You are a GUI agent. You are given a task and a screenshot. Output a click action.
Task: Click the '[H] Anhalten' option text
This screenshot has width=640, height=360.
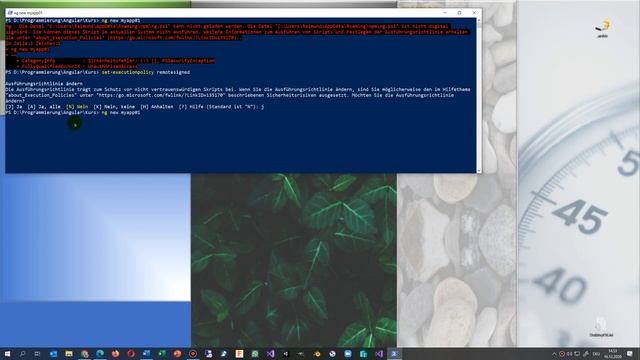click(x=156, y=107)
